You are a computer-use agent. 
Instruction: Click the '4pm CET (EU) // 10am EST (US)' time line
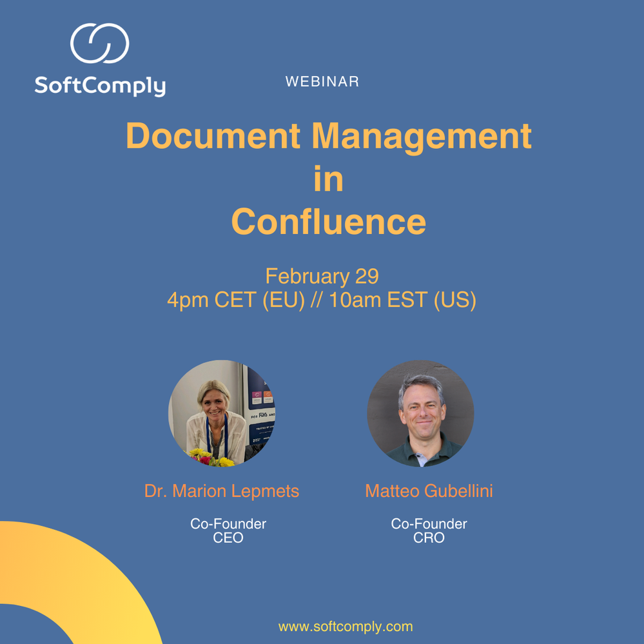[x=322, y=300]
